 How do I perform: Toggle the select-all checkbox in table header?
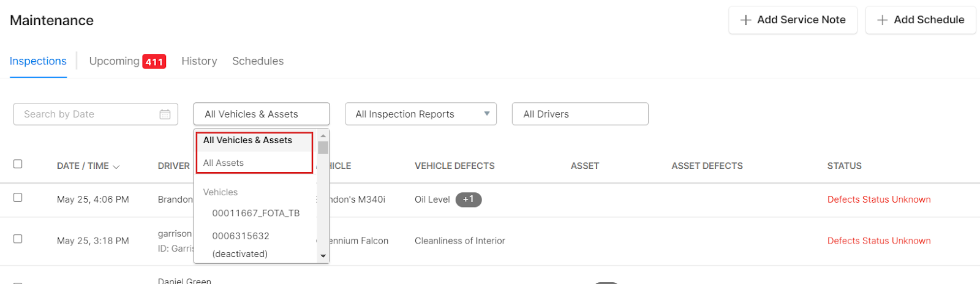click(18, 164)
